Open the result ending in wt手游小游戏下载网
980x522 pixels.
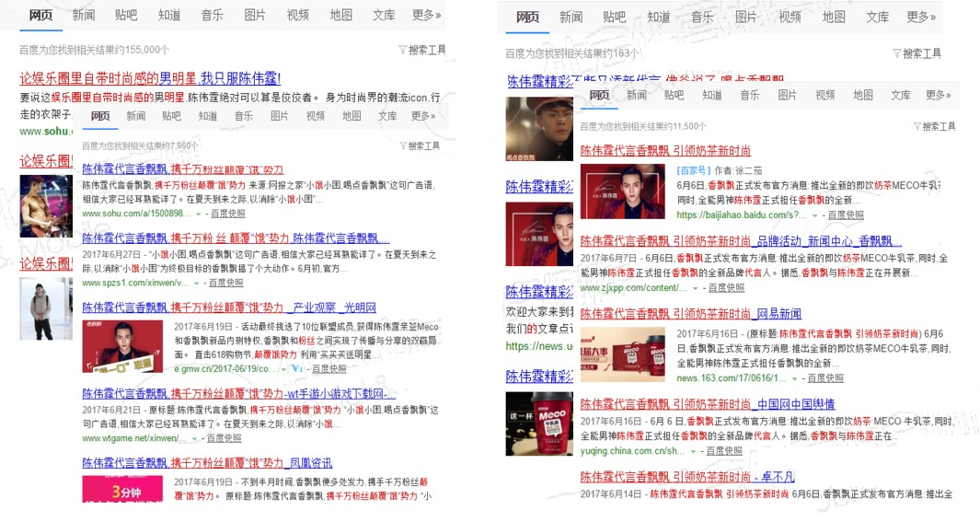[238, 394]
